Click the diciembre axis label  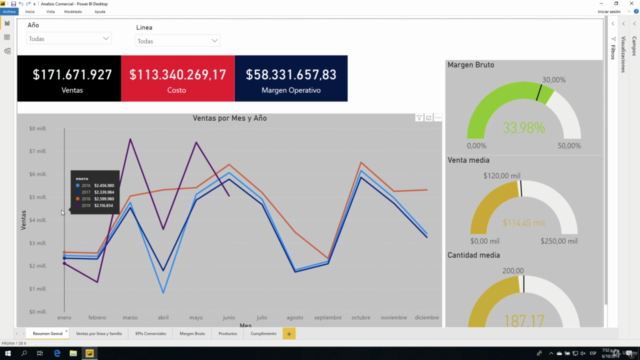click(427, 317)
